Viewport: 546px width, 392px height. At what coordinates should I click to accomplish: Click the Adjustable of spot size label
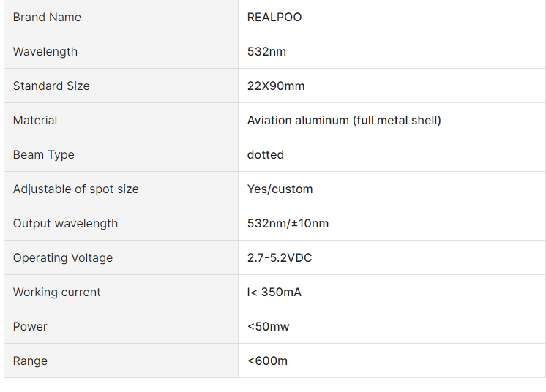[76, 189]
